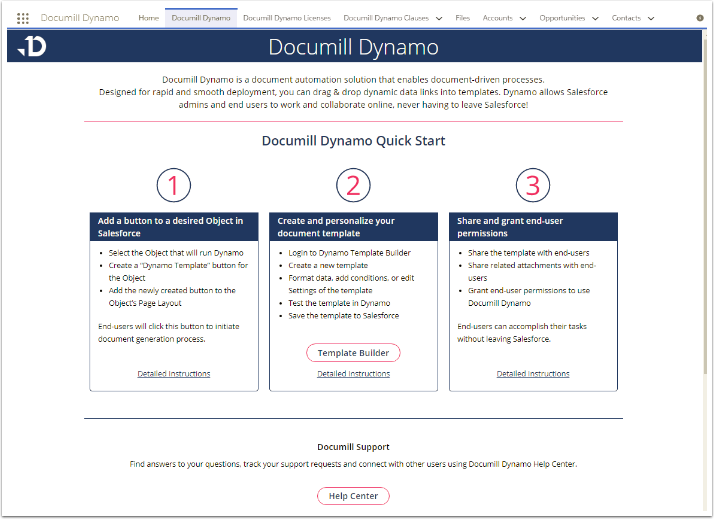Click 'Create a new template' bullet
Image resolution: width=714 pixels, height=519 pixels.
(328, 265)
